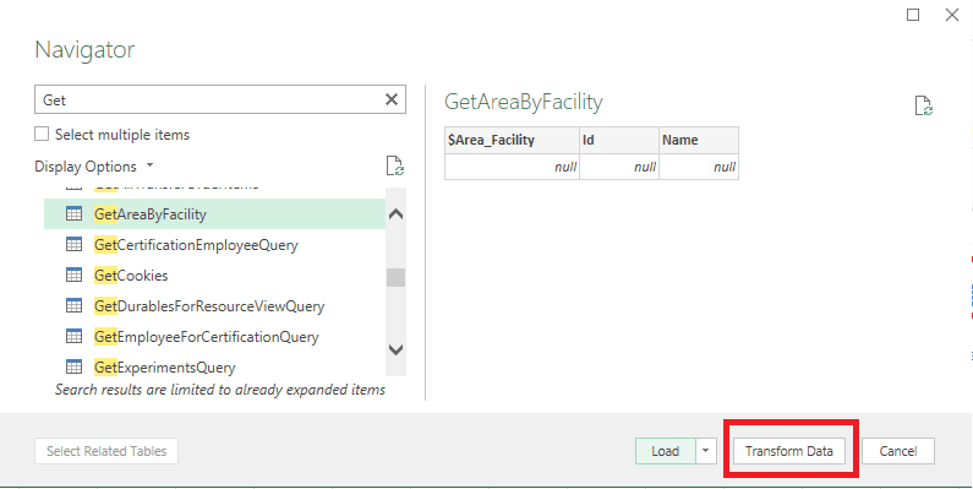Open the Load button dropdown arrow
This screenshot has height=489, width=973.
pyautogui.click(x=707, y=451)
